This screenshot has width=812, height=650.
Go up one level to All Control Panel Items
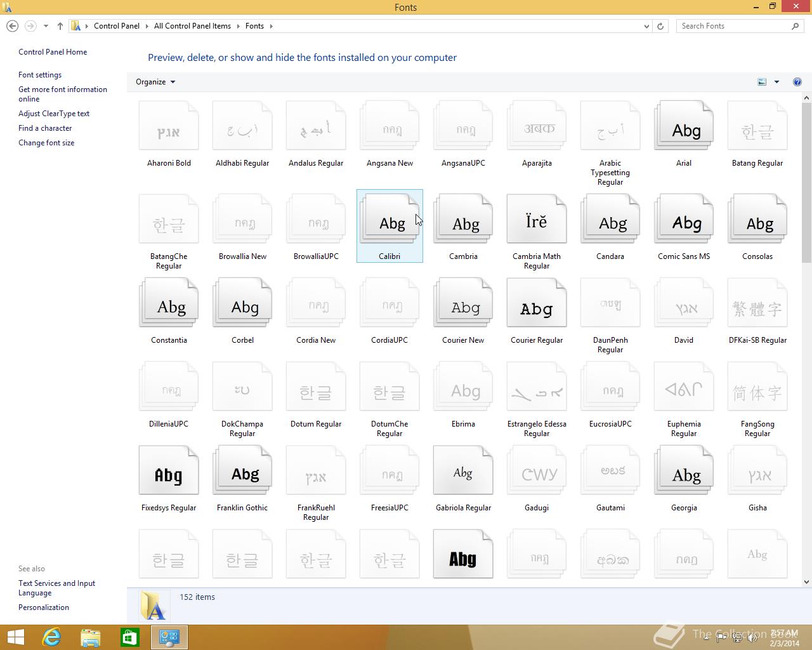[60, 26]
